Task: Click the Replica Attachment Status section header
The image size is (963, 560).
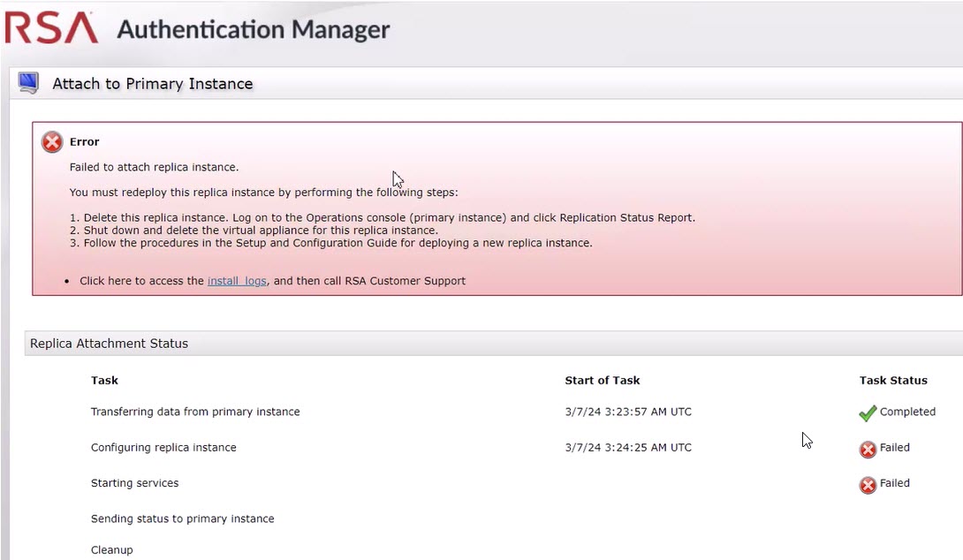Action: (x=109, y=344)
